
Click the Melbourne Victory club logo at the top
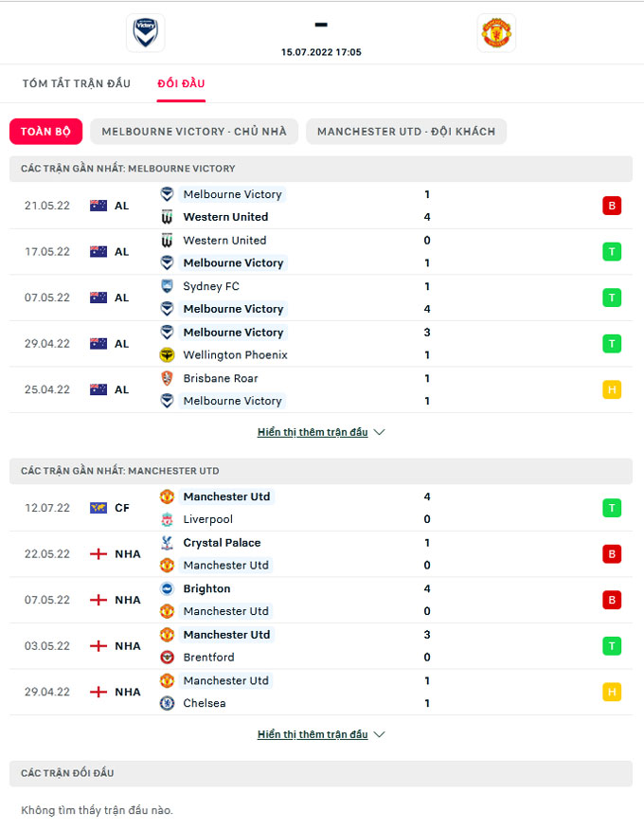(x=145, y=32)
